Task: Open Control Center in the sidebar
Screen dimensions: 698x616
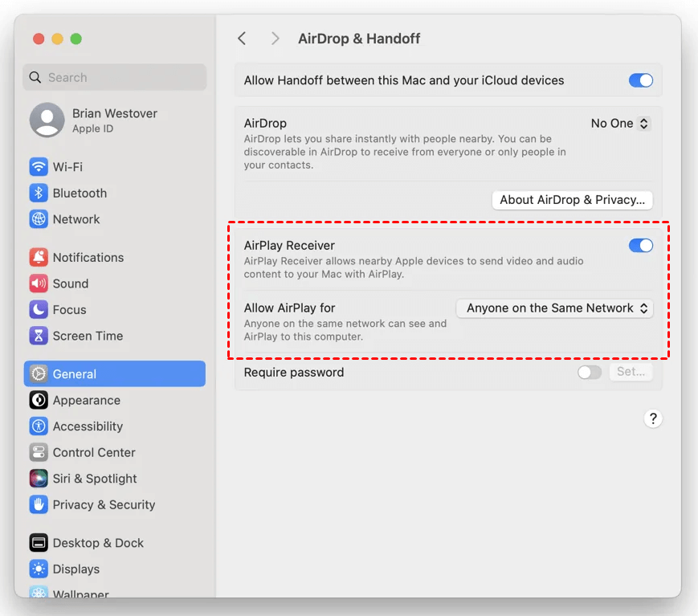Action: click(x=93, y=453)
